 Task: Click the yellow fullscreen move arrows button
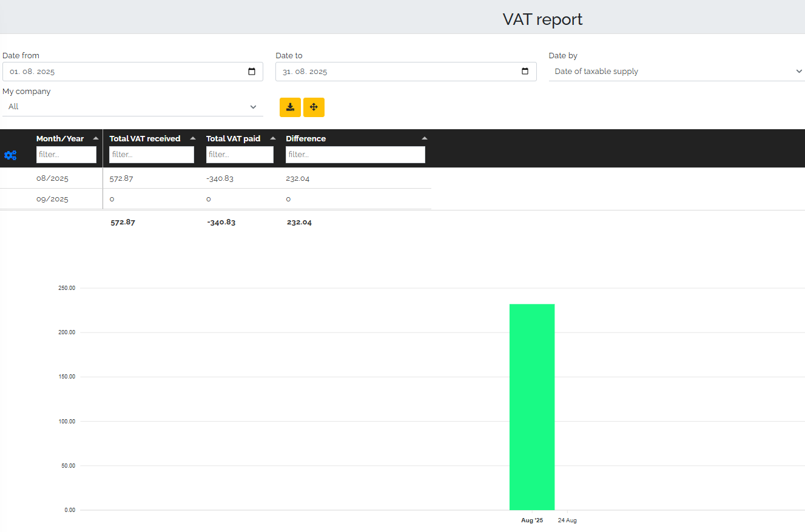click(314, 107)
